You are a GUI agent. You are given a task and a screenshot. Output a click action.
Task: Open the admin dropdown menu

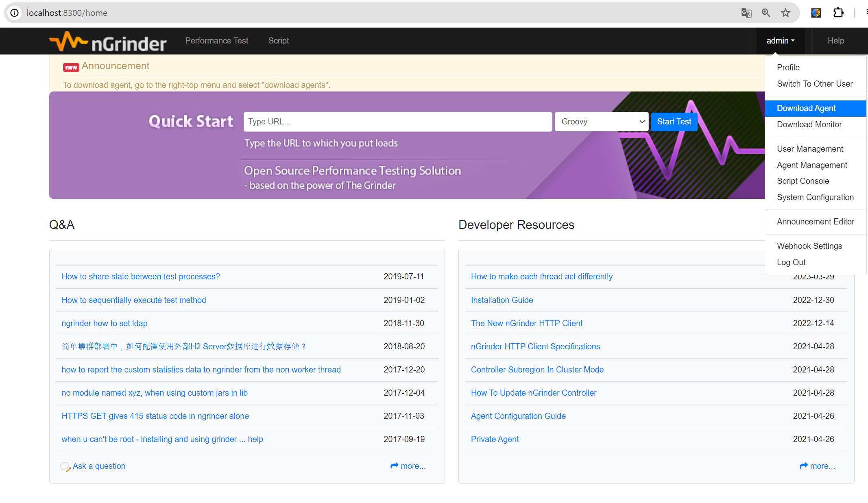[781, 41]
